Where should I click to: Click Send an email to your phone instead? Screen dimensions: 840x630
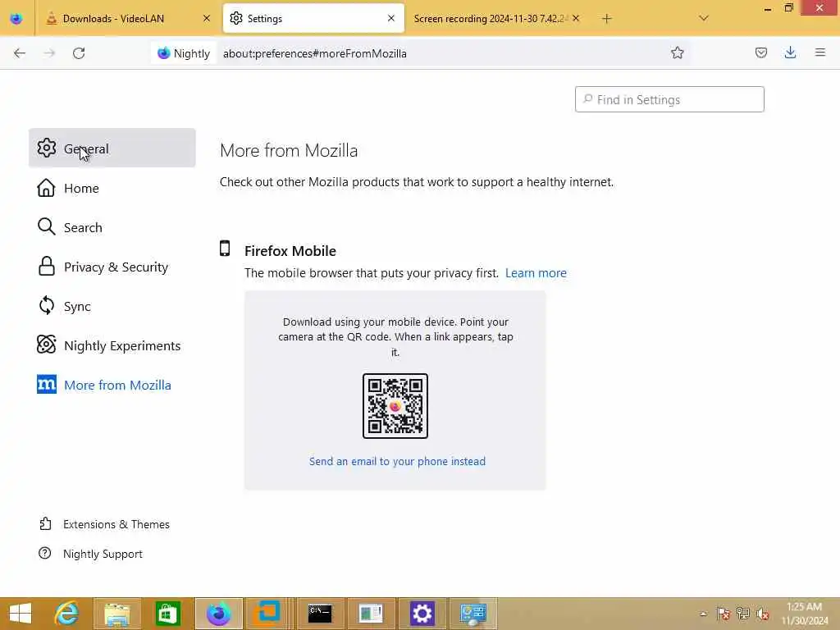coord(397,461)
